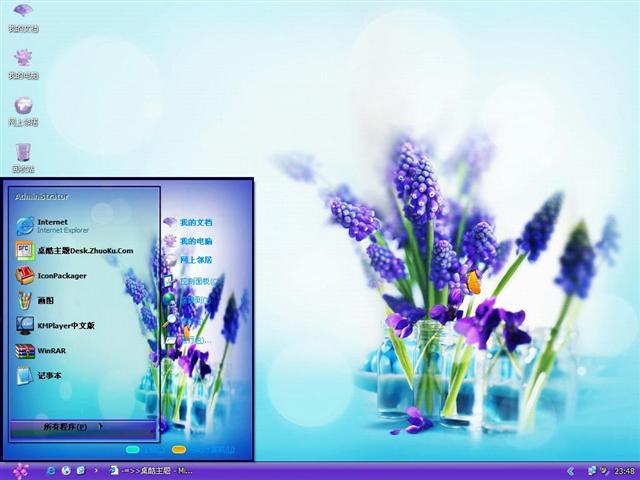Click the second quick launch globe icon

[66, 470]
